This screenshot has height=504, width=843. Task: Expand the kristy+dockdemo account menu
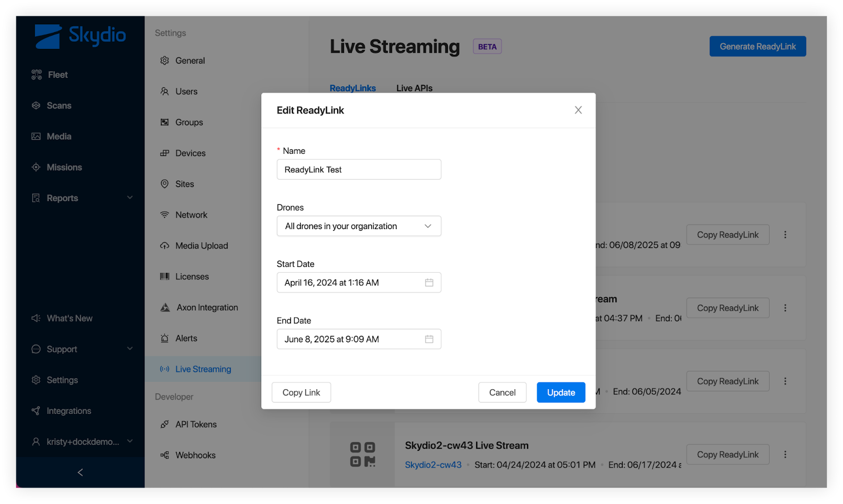[x=130, y=441]
